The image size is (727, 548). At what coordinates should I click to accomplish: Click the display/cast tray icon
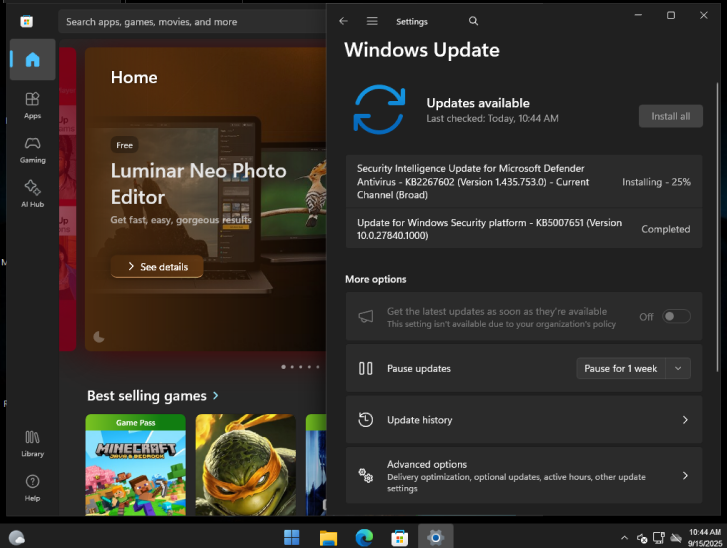(x=658, y=538)
